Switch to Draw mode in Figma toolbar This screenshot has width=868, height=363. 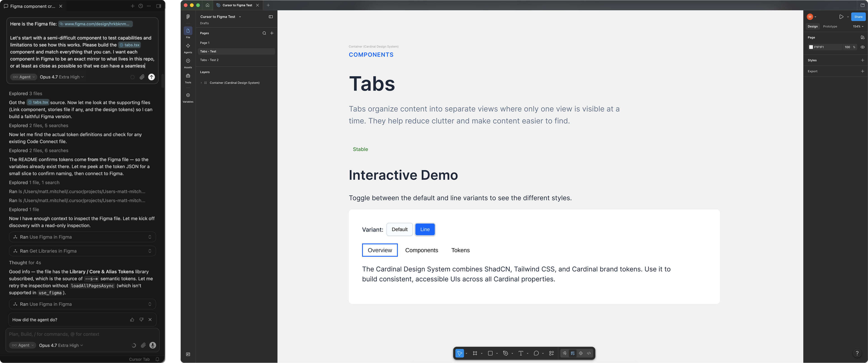tap(565, 353)
